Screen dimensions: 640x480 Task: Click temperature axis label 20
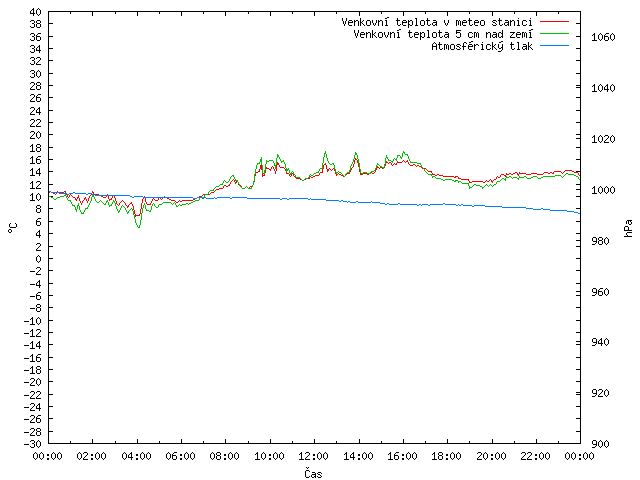(x=36, y=135)
